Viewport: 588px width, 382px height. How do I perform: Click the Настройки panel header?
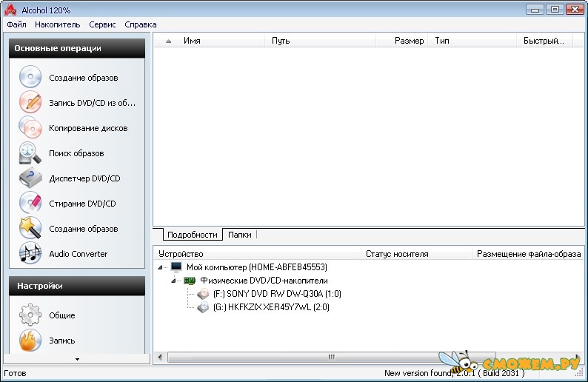click(x=77, y=286)
